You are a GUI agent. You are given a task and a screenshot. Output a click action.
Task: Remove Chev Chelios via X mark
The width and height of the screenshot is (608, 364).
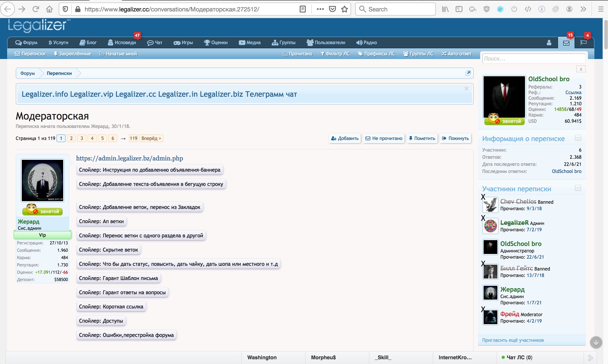pyautogui.click(x=483, y=197)
